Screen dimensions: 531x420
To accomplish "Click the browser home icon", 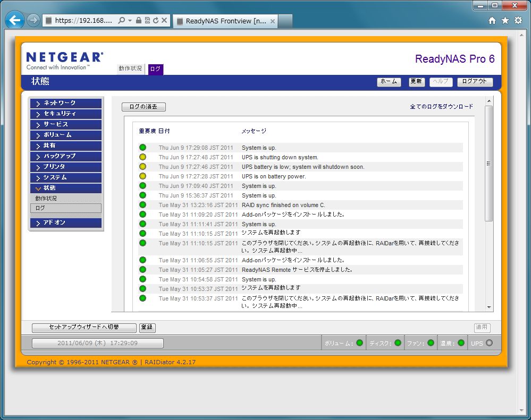I will (x=492, y=21).
